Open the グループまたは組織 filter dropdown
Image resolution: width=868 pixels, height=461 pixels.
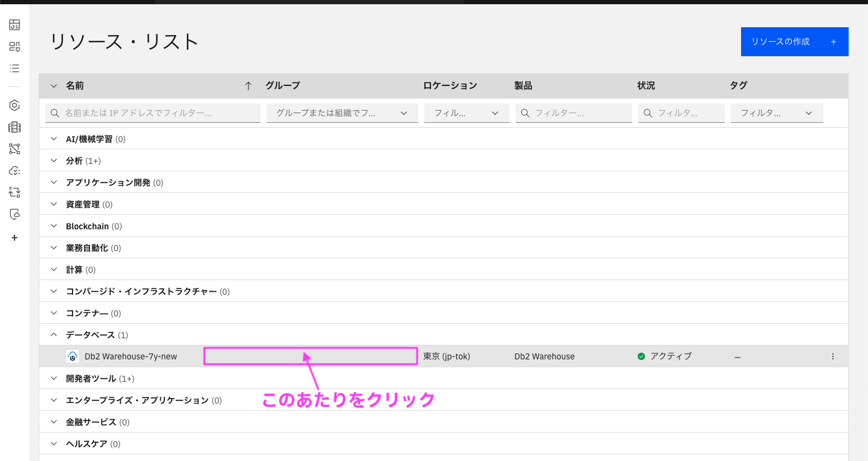[x=342, y=113]
